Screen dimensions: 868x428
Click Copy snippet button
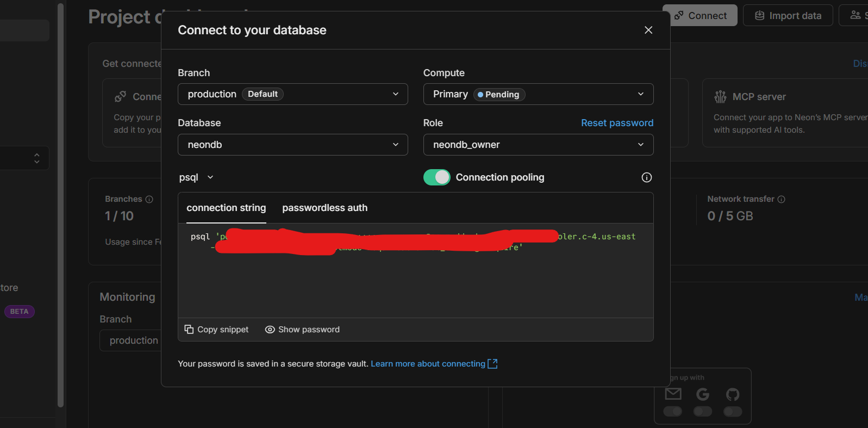[x=216, y=330]
